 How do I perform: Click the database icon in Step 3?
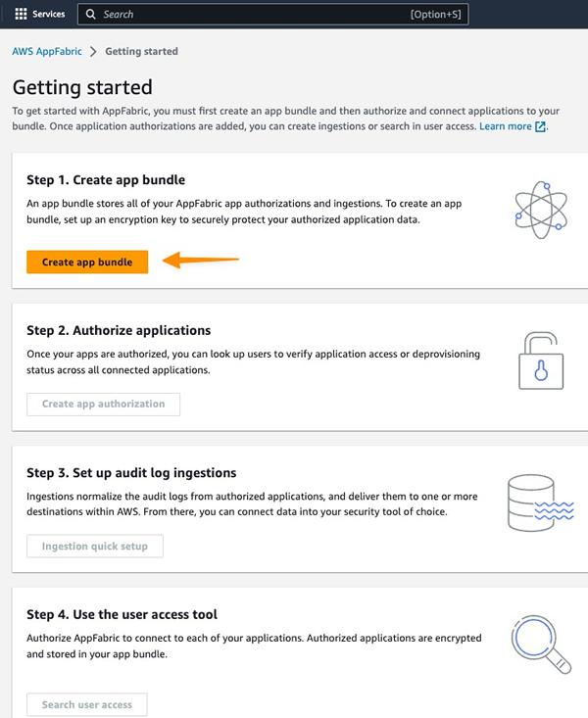tap(538, 504)
